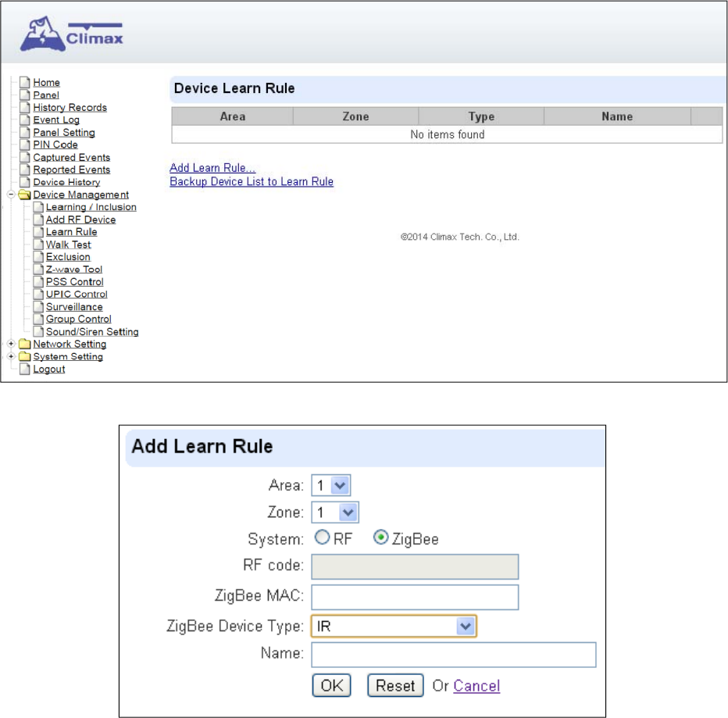Open the Zone dropdown
Screen dimensions: 728x718
pyautogui.click(x=335, y=513)
